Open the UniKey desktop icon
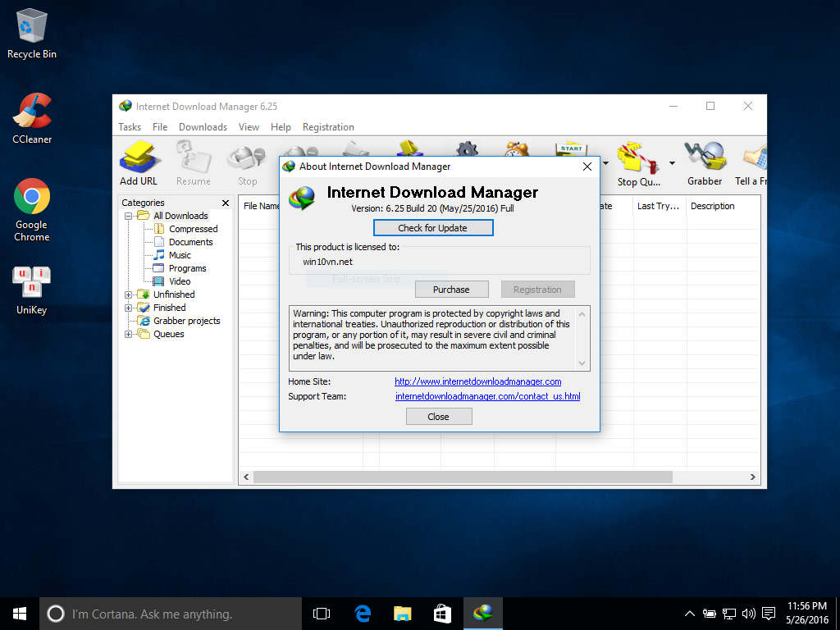Screen dimensions: 840x630 coord(32,290)
